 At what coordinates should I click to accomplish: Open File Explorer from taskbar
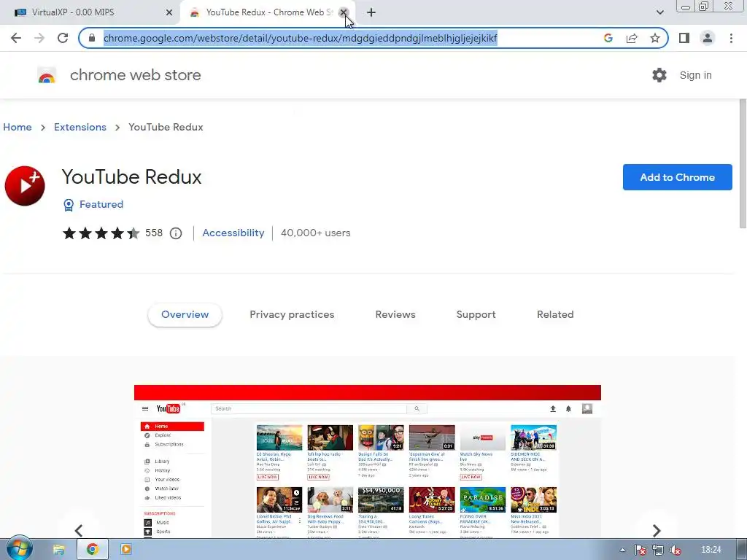point(58,550)
